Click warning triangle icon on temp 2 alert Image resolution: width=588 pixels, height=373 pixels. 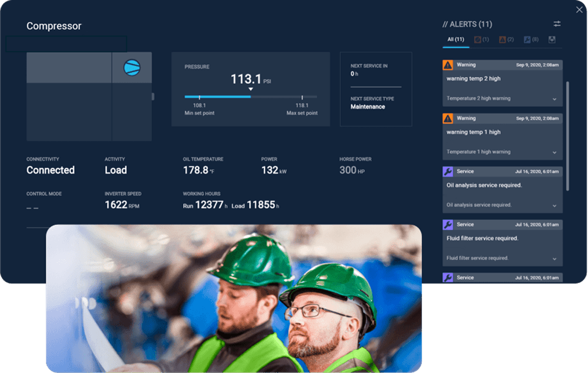(448, 65)
